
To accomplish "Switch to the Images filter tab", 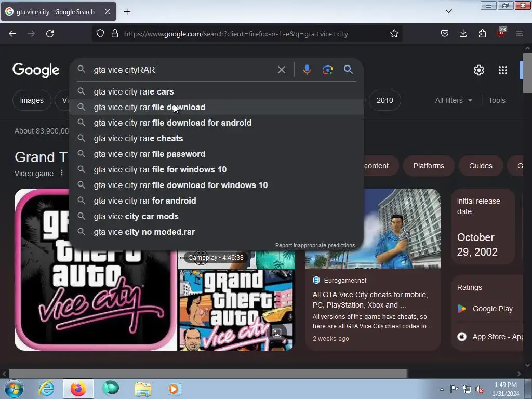I will (32, 100).
